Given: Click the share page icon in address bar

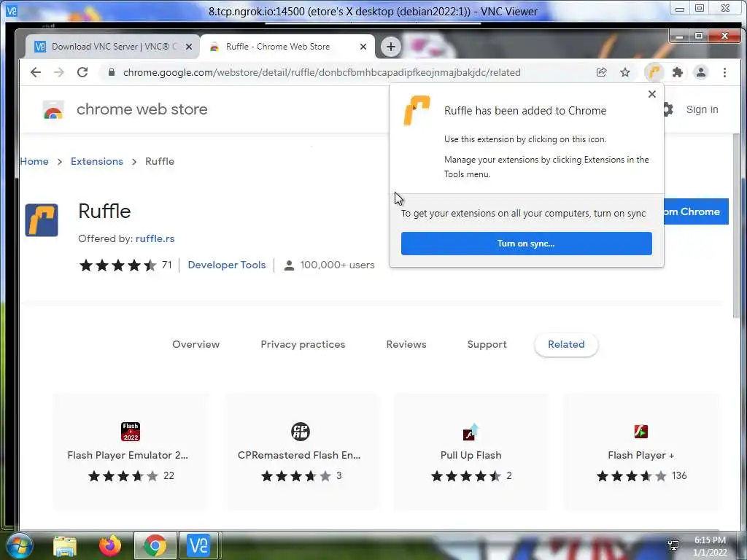Looking at the screenshot, I should (602, 72).
